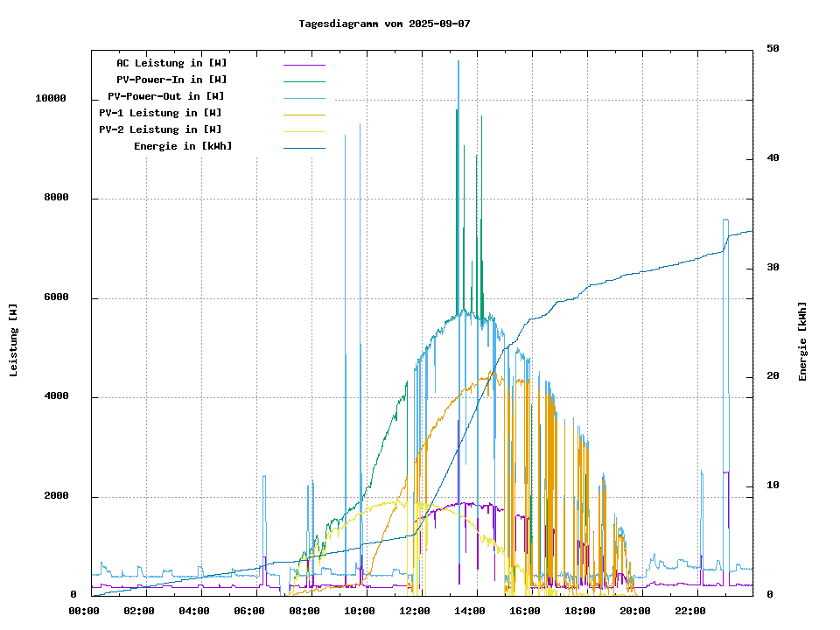Click the PV-1 Leistung legend label
Image resolution: width=840 pixels, height=630 pixels.
pos(160,113)
